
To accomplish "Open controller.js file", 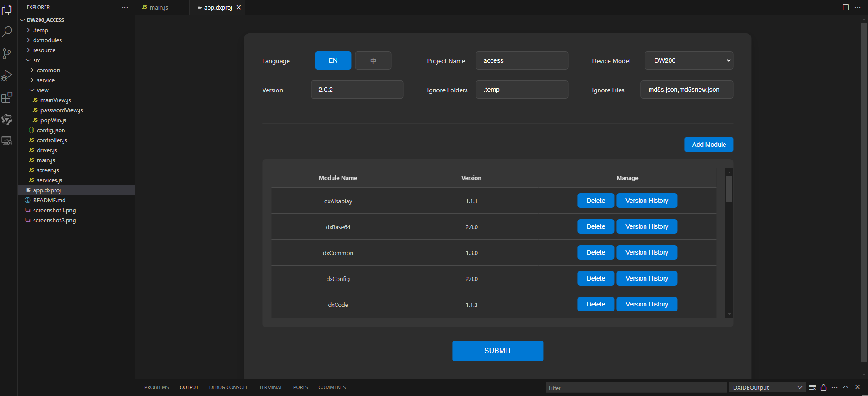I will coord(76,140).
